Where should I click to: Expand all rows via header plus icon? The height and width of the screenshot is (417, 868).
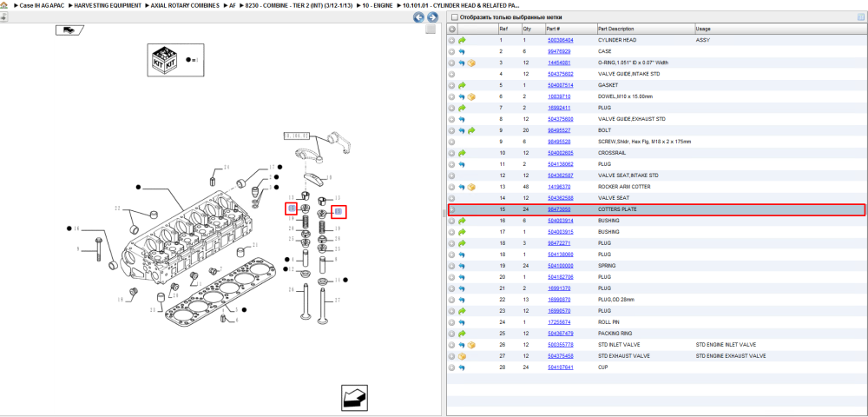[451, 29]
